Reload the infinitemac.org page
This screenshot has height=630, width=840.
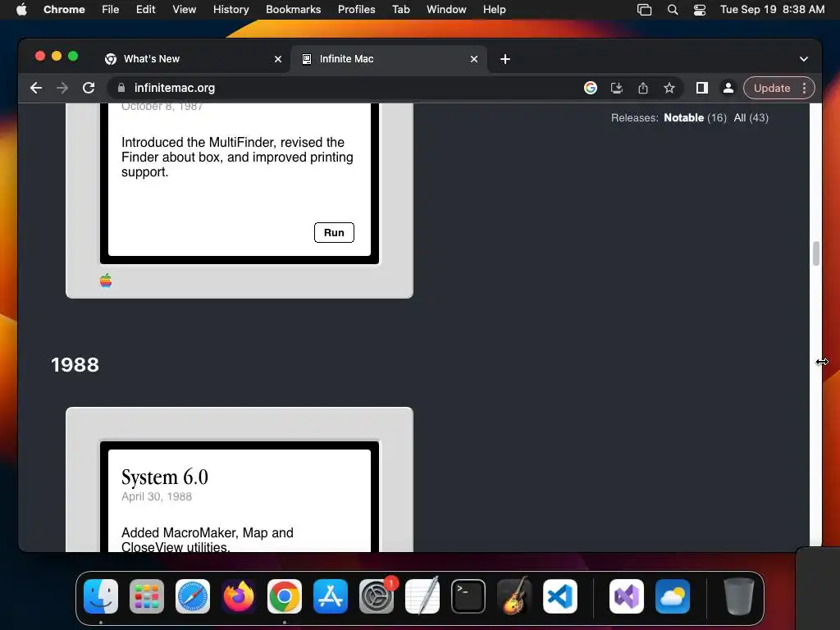pos(89,88)
